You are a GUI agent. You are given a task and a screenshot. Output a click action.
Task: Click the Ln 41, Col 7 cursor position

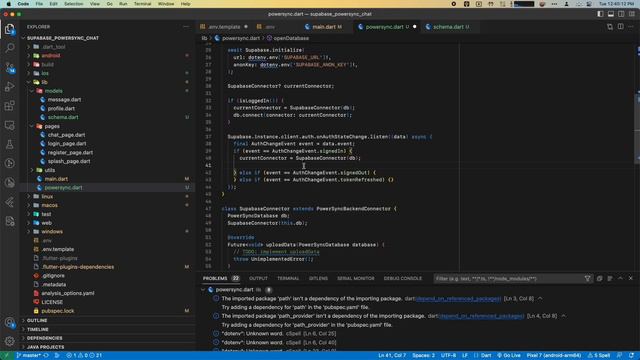click(392, 356)
